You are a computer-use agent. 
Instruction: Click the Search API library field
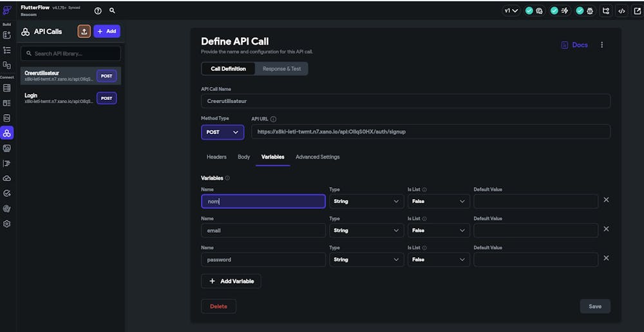click(x=71, y=54)
